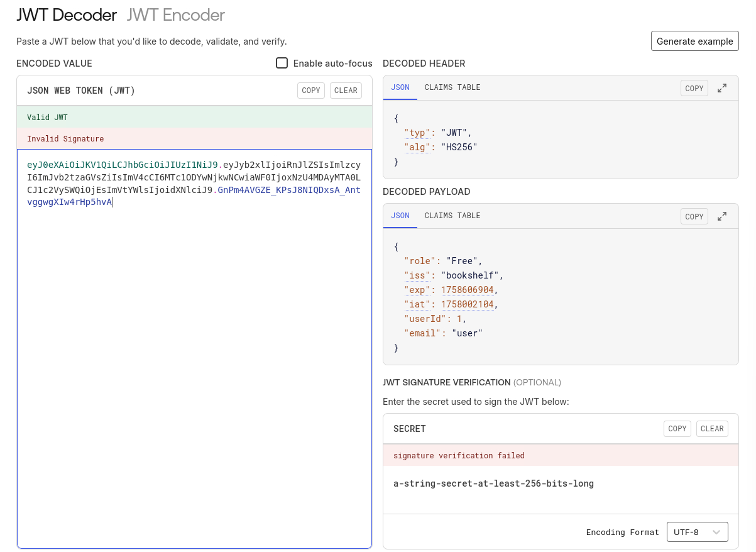Clear the encoded JWT field
The width and height of the screenshot is (756, 552).
pos(346,91)
